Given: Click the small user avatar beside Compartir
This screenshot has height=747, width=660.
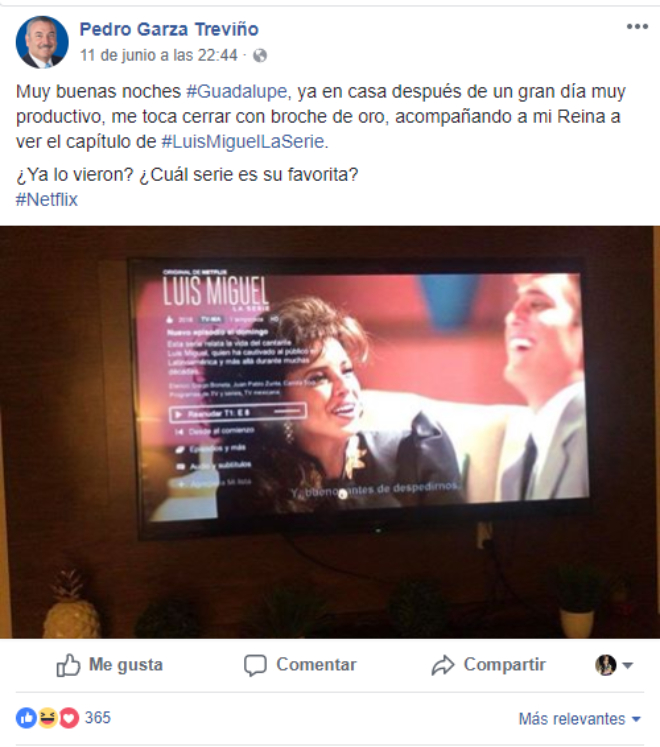Looking at the screenshot, I should [x=606, y=665].
